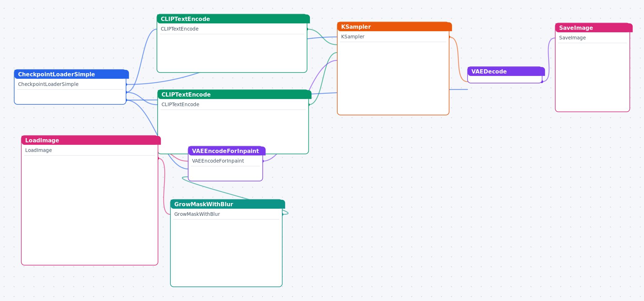The width and height of the screenshot is (644, 301).
Task: Click the 'CLIPTextEncode' body label in the lower node
Action: pyautogui.click(x=180, y=104)
